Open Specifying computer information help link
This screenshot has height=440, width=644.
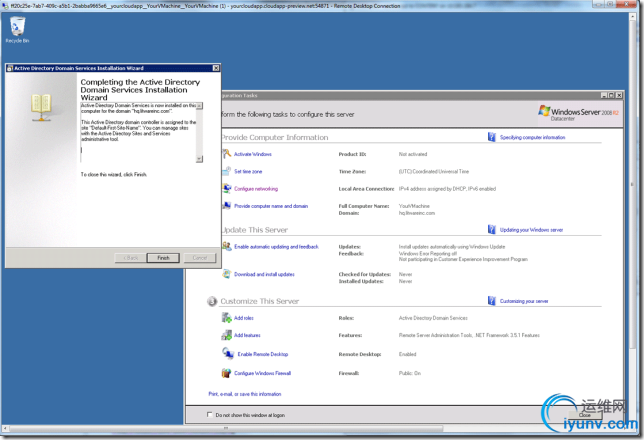coord(532,137)
